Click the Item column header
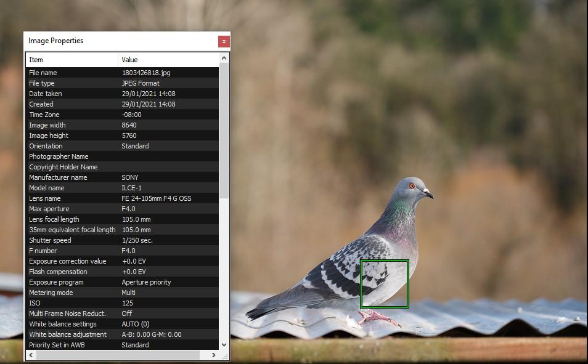The height and width of the screenshot is (364, 588). point(71,60)
